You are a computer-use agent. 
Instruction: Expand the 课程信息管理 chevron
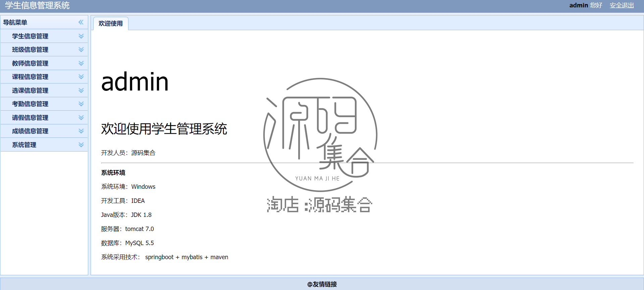point(81,76)
